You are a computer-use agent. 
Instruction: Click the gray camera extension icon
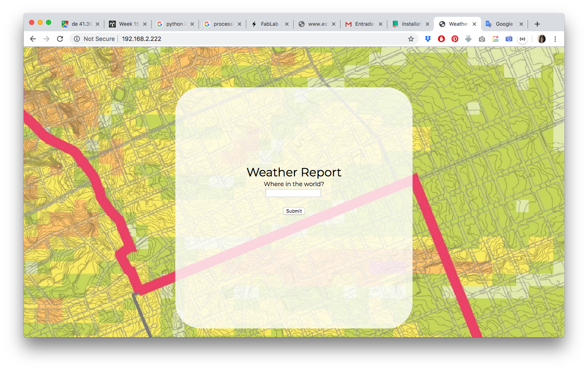click(482, 39)
